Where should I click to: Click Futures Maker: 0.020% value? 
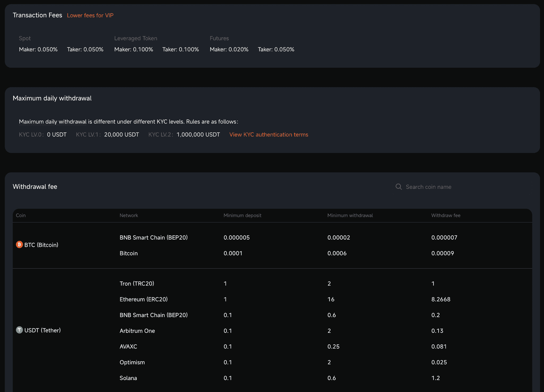tap(229, 49)
